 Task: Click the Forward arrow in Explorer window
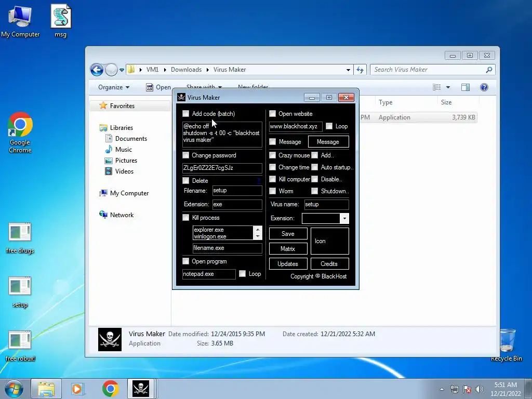(111, 70)
